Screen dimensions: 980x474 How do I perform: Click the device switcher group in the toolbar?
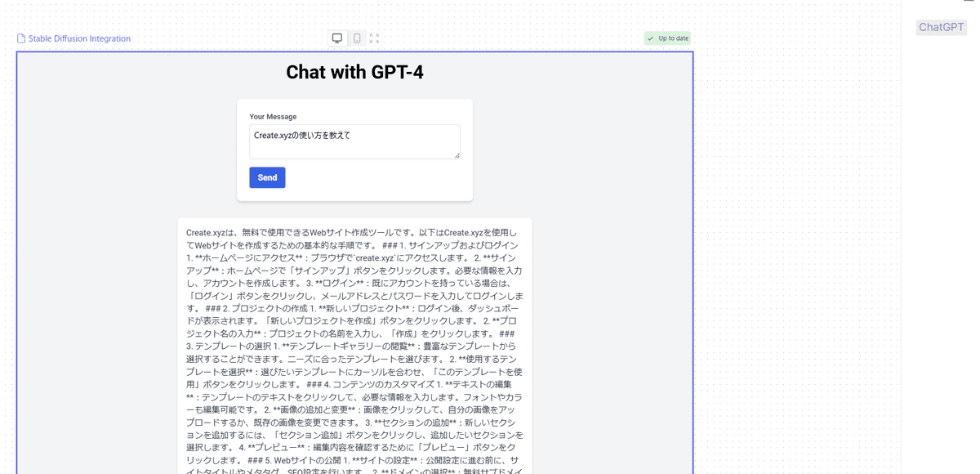pos(344,38)
